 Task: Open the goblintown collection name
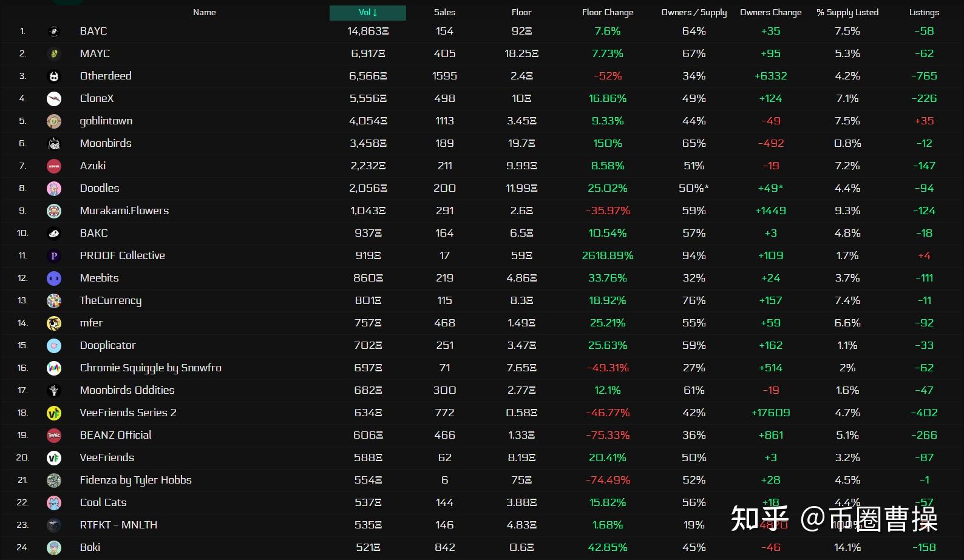point(106,121)
